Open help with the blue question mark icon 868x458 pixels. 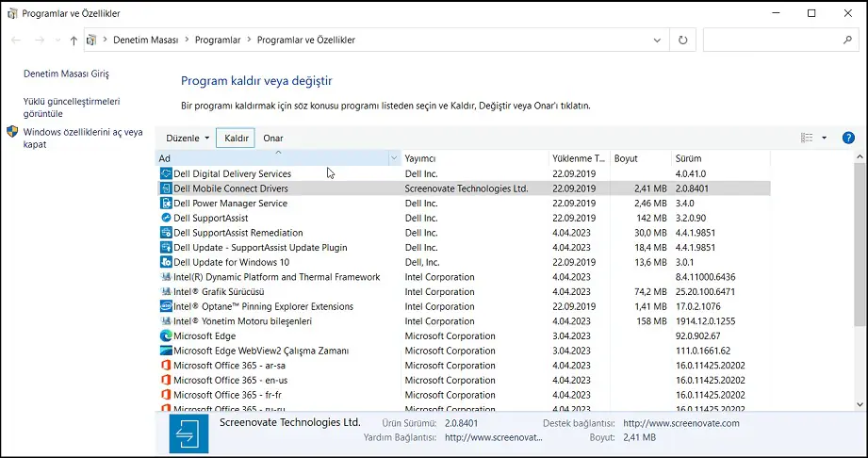(848, 138)
